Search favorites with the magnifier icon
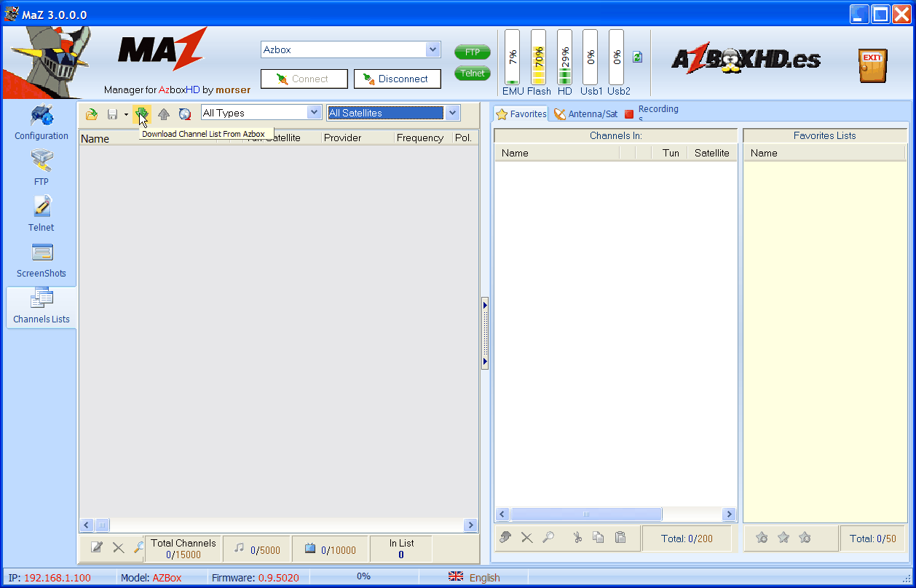The image size is (916, 588). (548, 537)
